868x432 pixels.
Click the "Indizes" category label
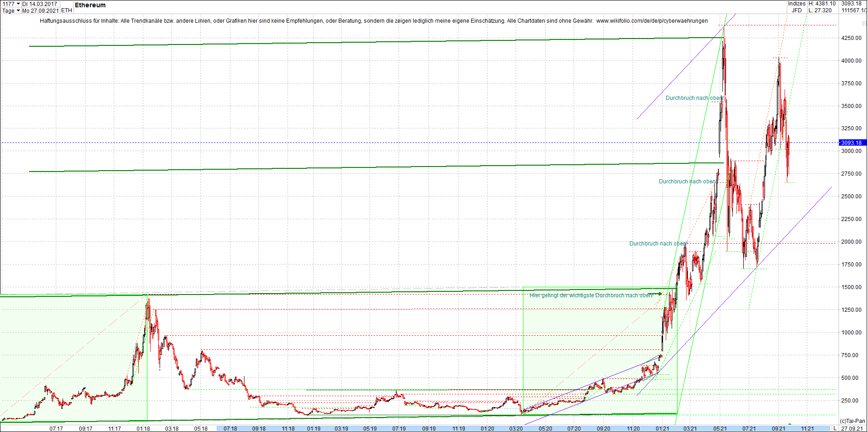[797, 3]
